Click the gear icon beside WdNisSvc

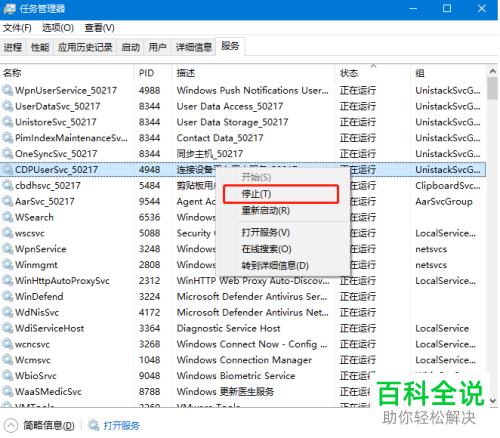coord(7,312)
